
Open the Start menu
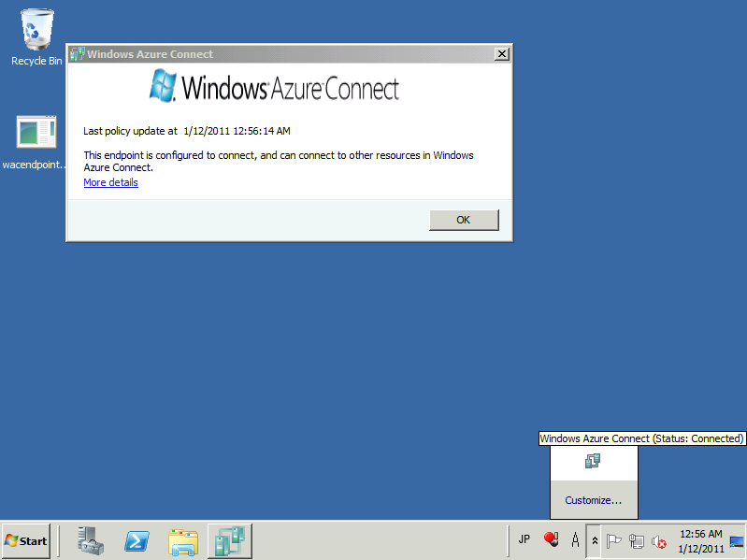[x=26, y=541]
